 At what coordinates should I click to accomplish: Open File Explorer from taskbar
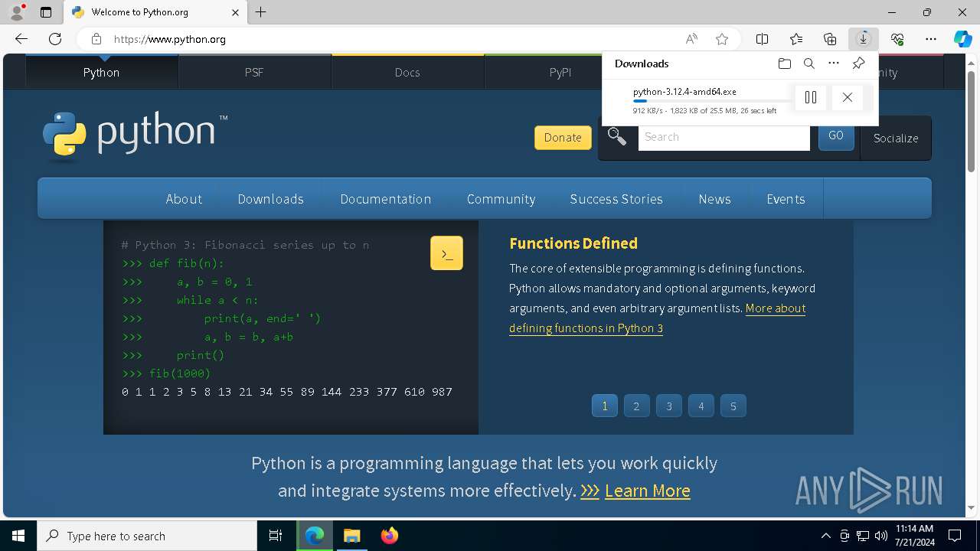click(351, 536)
